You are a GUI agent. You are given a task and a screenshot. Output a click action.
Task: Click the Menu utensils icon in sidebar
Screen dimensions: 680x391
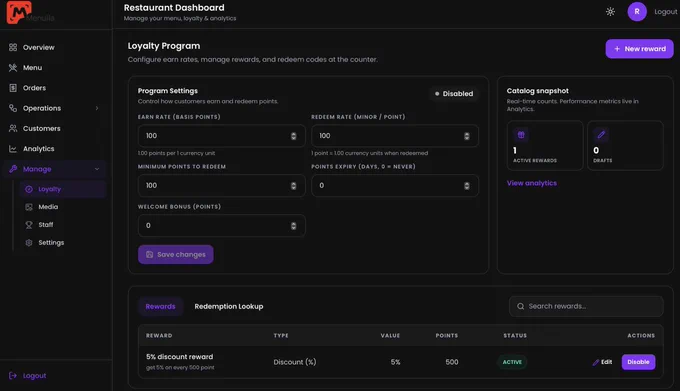[13, 68]
